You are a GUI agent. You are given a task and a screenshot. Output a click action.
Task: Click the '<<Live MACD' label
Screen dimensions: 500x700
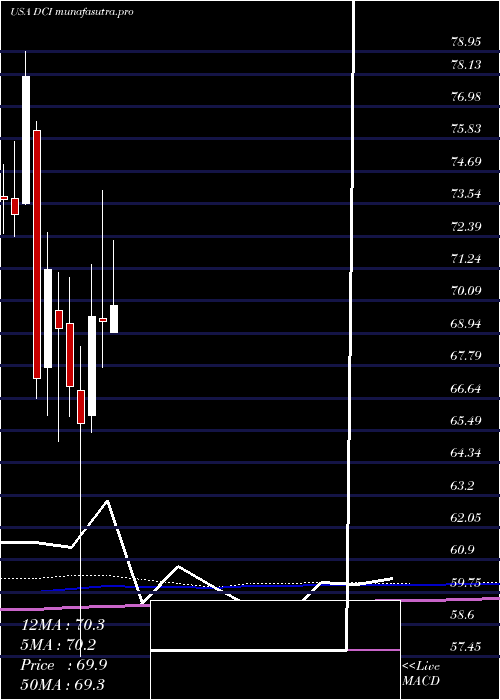tap(421, 674)
